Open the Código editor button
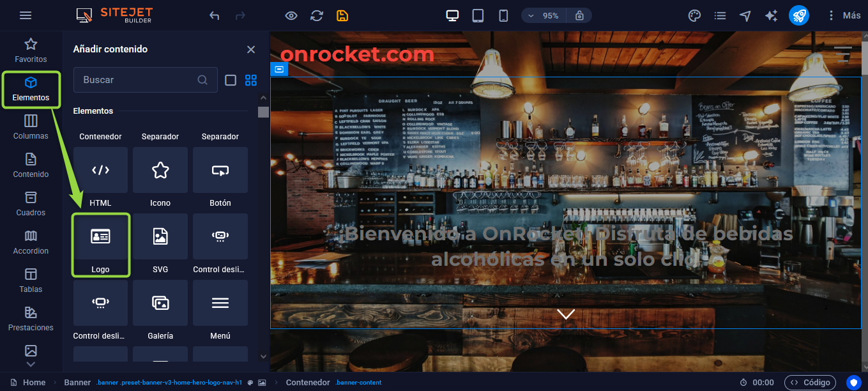868x391 pixels. [x=810, y=383]
